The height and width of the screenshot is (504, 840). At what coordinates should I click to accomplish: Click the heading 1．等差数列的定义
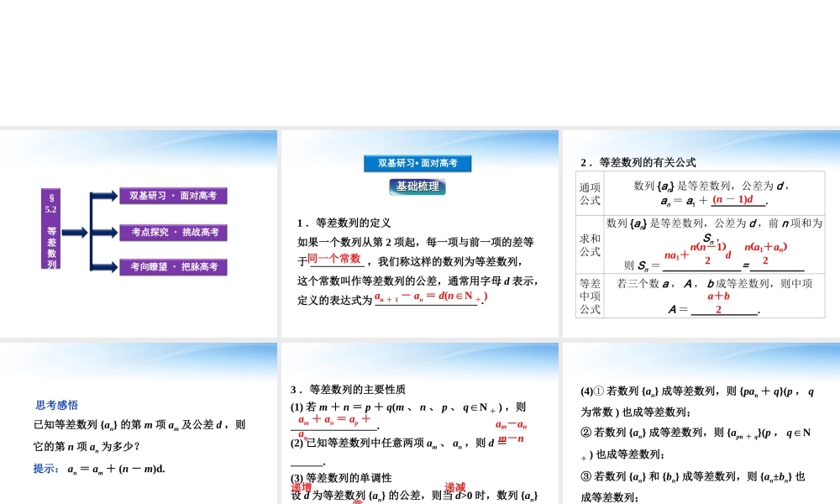344,223
